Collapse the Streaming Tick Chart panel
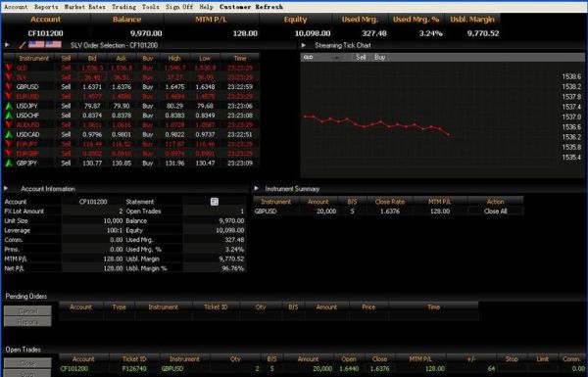The image size is (588, 377). (x=304, y=45)
